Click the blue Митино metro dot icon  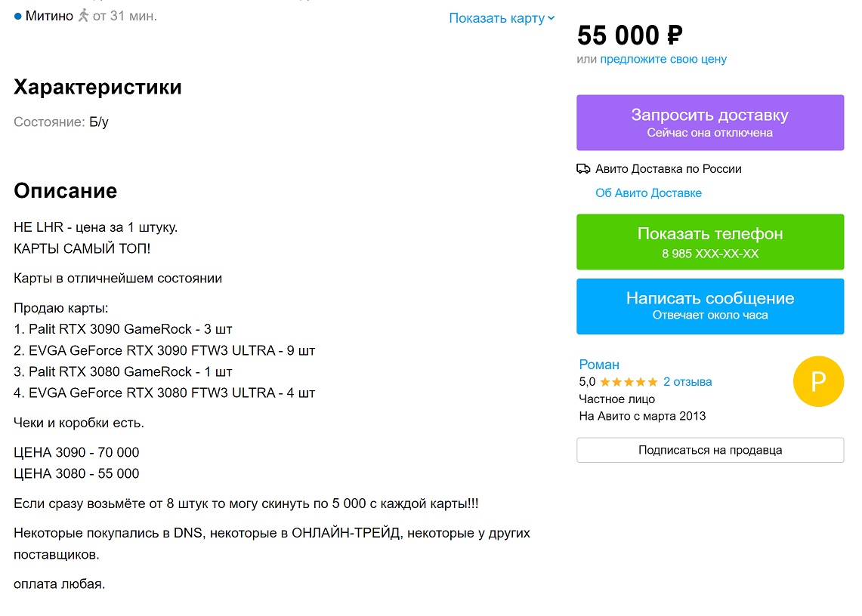click(x=18, y=16)
